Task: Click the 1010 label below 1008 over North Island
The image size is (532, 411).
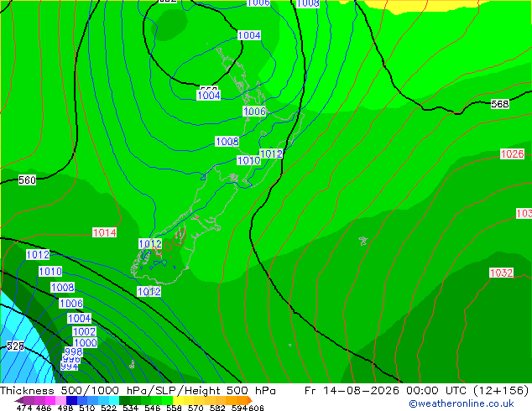Action: (248, 160)
